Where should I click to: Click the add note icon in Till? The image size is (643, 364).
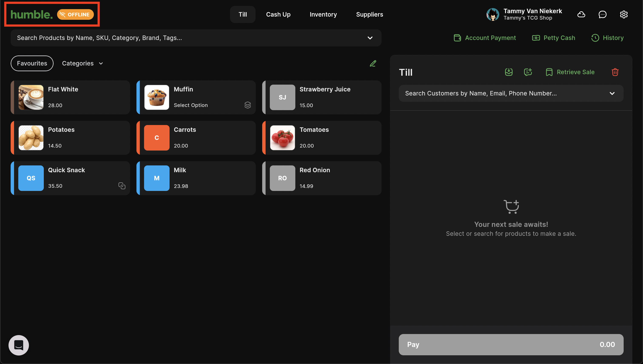[x=528, y=72]
